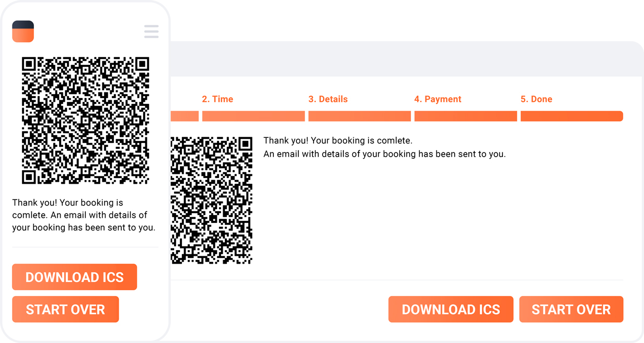The height and width of the screenshot is (343, 644).
Task: Click mobile Start Over button
Action: [65, 309]
